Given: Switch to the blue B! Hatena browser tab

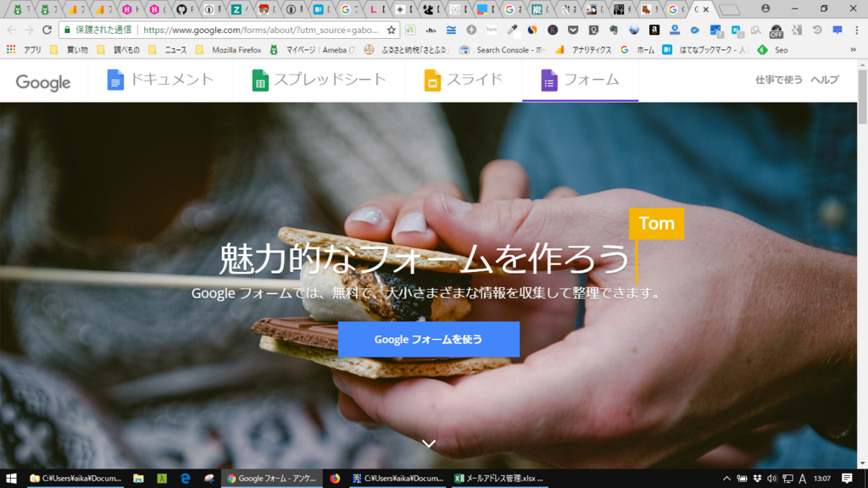Looking at the screenshot, I should click(x=320, y=8).
